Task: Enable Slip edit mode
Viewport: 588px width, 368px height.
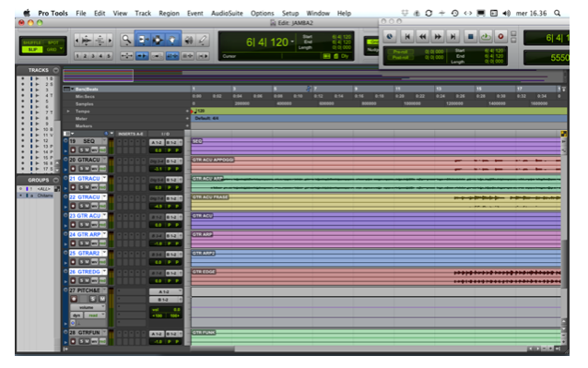Action: 32,50
